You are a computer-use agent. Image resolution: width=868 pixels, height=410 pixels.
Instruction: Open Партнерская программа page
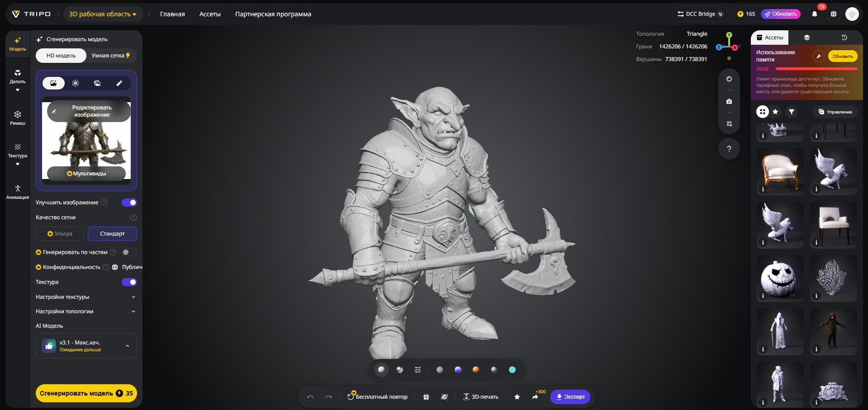coord(273,14)
